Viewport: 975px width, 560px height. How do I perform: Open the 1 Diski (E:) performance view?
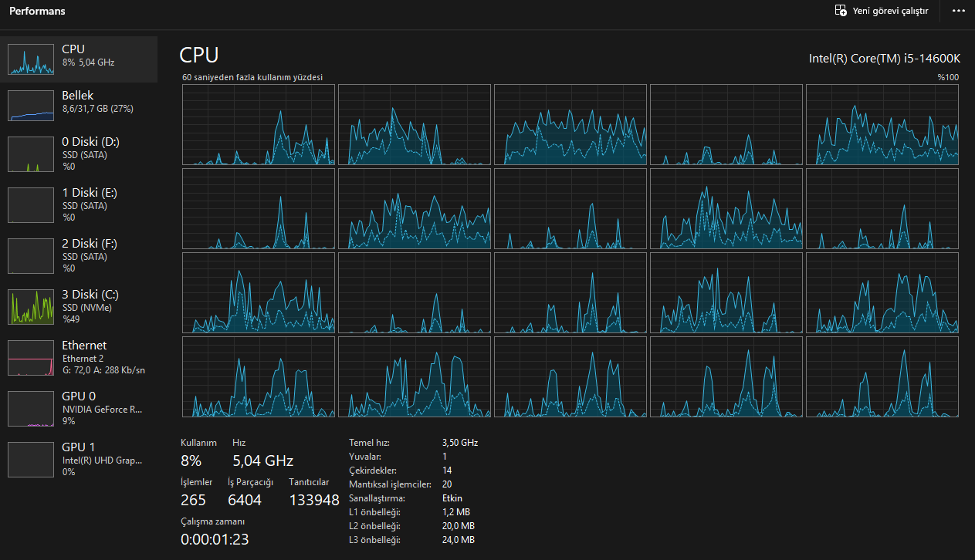pyautogui.click(x=79, y=204)
